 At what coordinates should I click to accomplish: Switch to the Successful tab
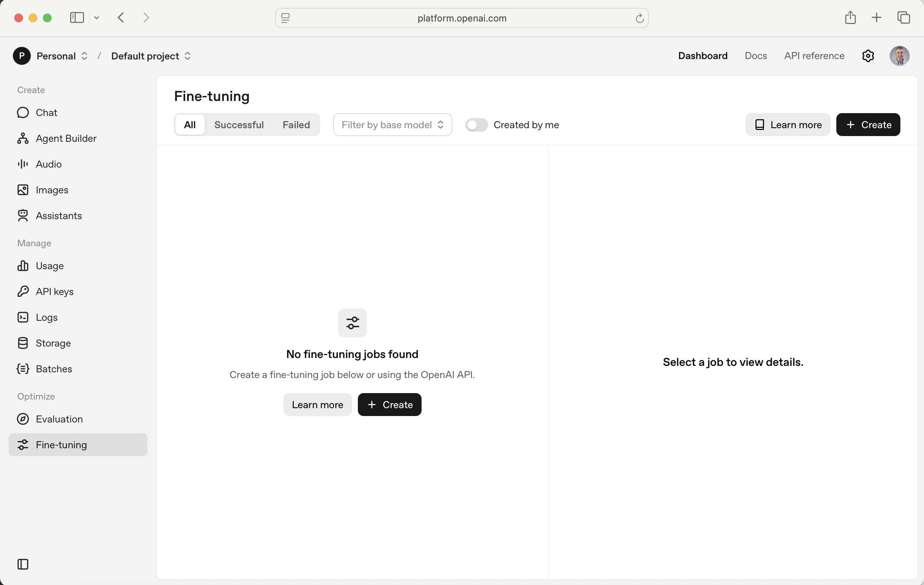tap(239, 125)
